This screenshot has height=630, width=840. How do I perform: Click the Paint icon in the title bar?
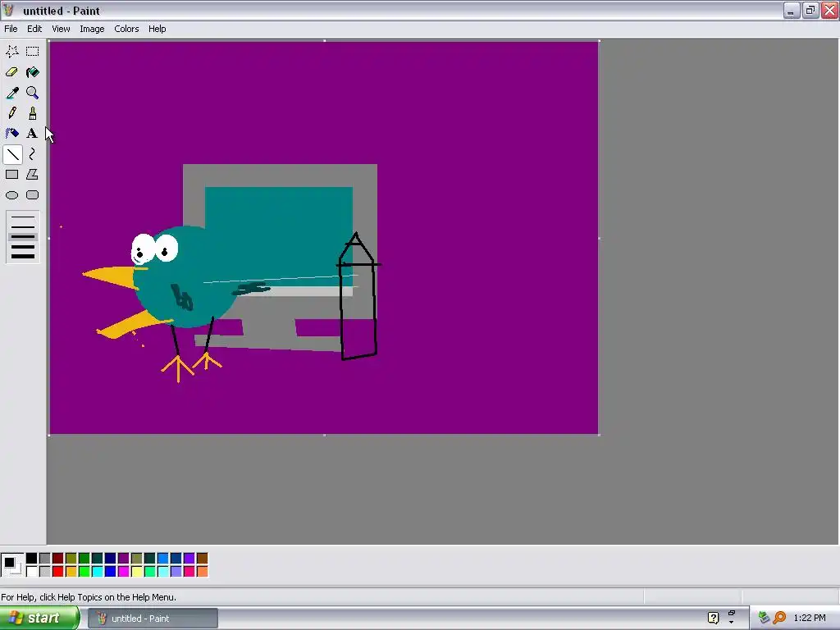pos(8,10)
